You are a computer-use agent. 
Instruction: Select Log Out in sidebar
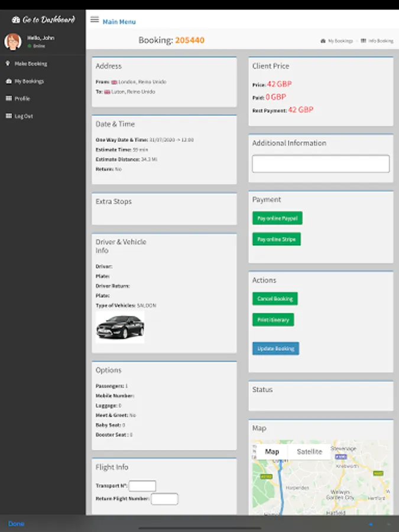pos(24,116)
